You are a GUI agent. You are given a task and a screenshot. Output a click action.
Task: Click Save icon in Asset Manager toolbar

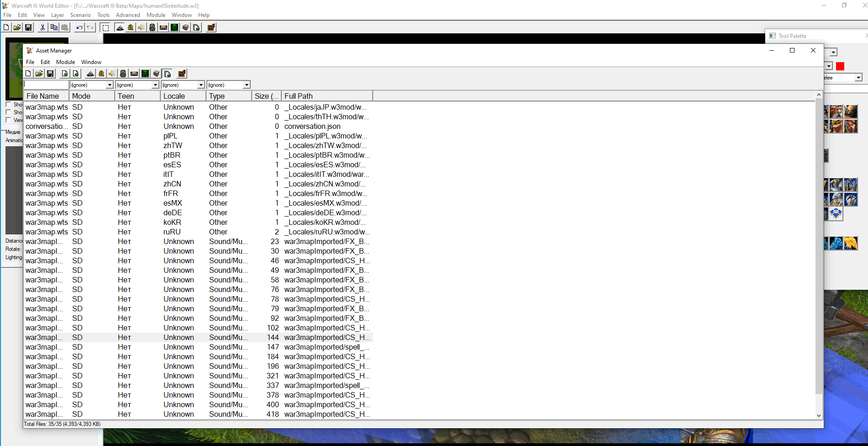(50, 74)
